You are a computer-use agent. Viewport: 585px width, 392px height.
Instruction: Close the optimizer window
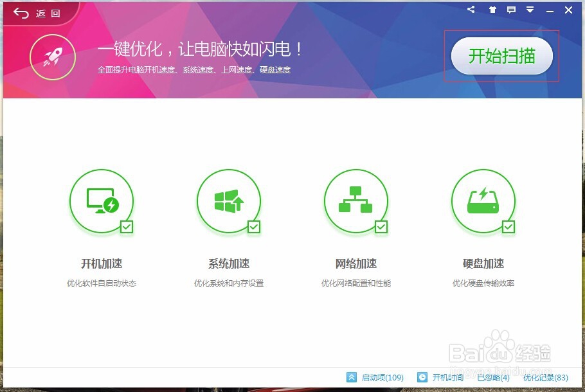point(568,10)
